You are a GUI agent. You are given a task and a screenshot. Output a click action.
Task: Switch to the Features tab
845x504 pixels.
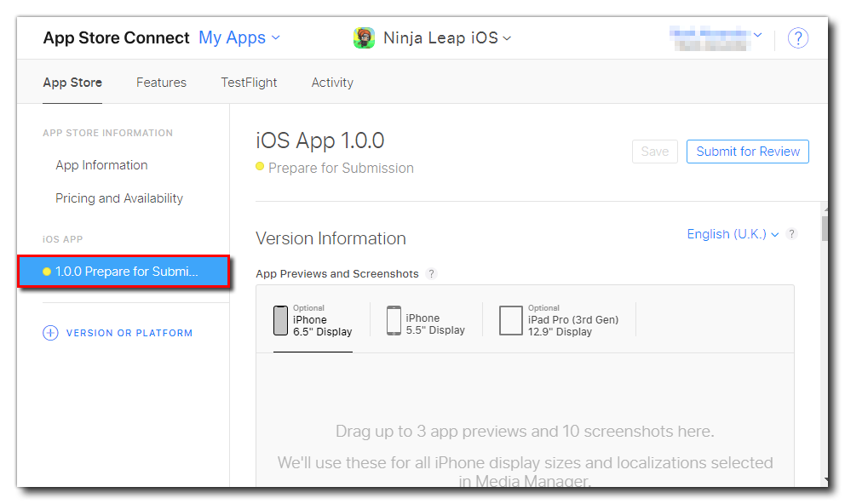coord(161,83)
